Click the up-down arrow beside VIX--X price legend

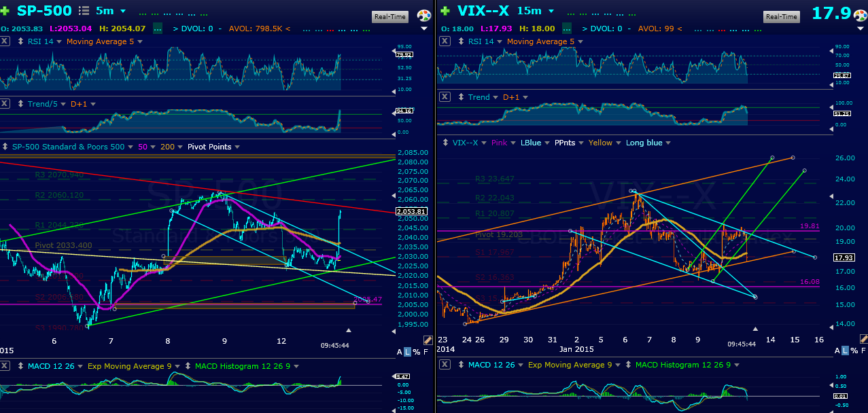pyautogui.click(x=444, y=143)
